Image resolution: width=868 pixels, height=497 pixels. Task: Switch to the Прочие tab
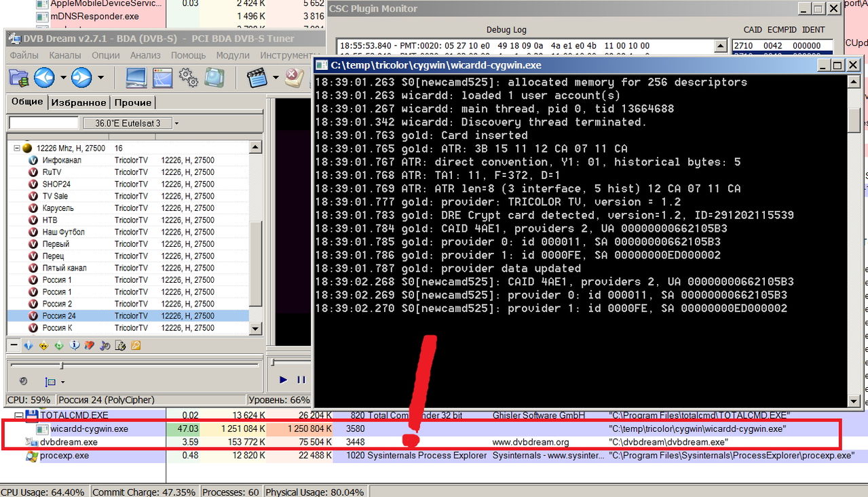132,102
